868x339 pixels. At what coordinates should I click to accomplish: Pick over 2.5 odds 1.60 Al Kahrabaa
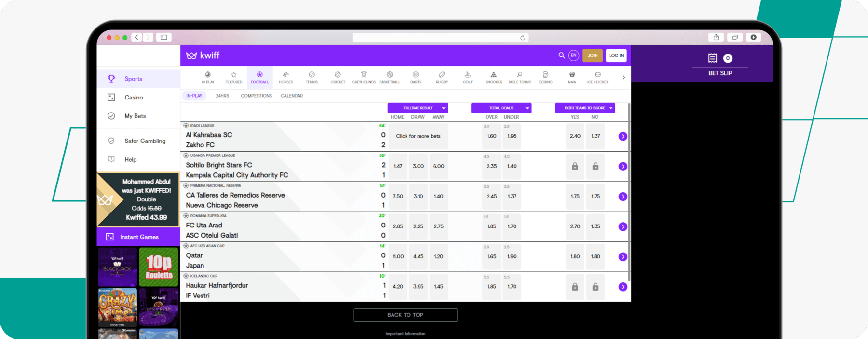pyautogui.click(x=491, y=136)
